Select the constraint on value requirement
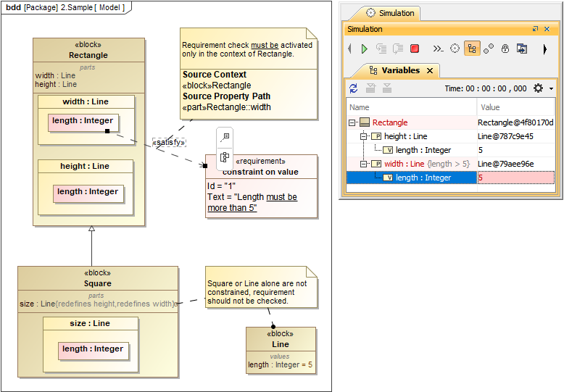This screenshot has width=564, height=392. [x=261, y=171]
